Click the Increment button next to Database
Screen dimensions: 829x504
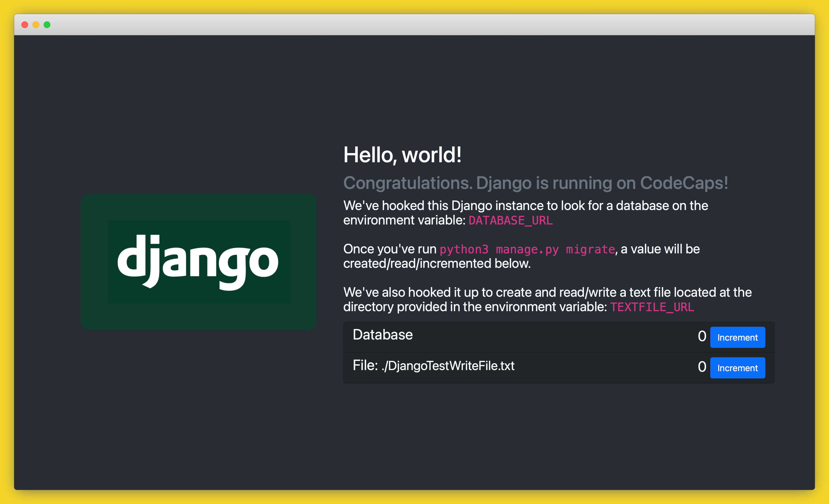(x=738, y=337)
